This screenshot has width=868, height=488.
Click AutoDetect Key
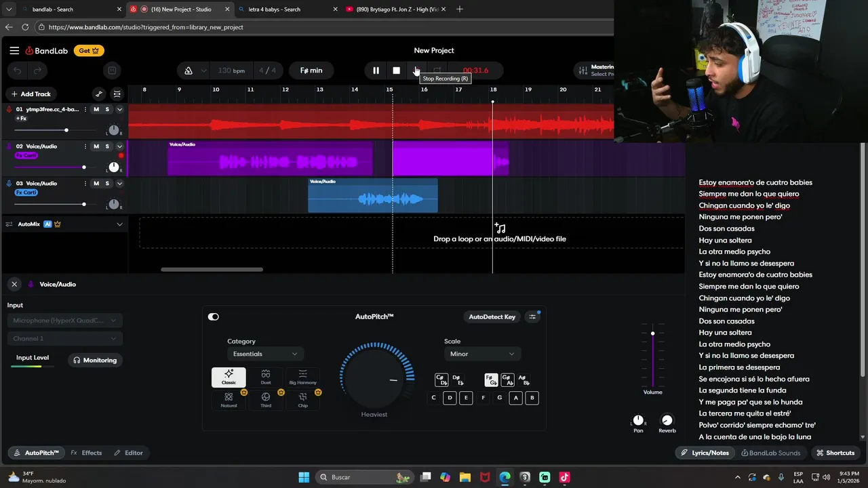coord(492,317)
